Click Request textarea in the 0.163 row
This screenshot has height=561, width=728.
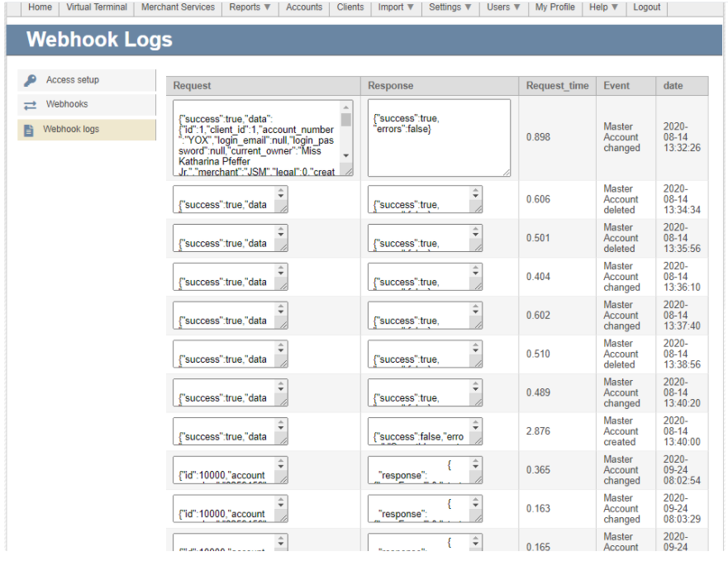pos(231,508)
